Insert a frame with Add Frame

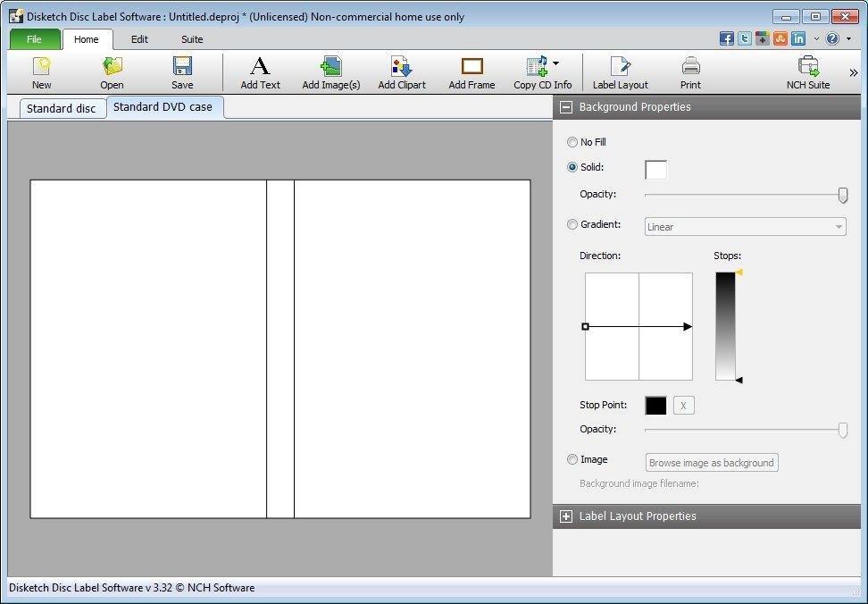472,71
